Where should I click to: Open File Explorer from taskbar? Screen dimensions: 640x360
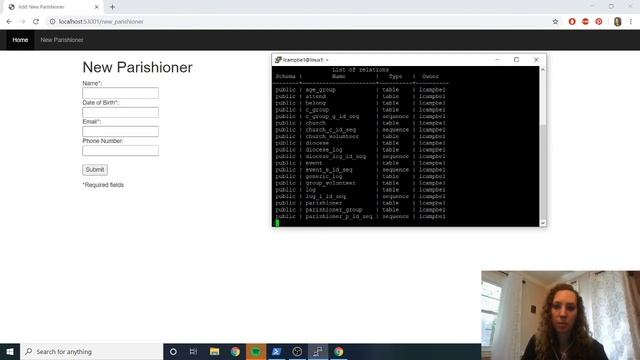tap(214, 351)
